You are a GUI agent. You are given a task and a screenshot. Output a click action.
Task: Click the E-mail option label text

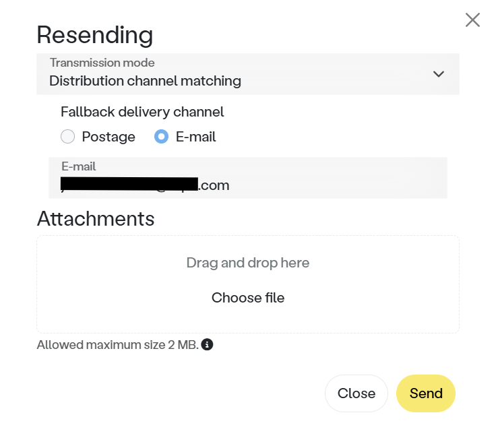[x=195, y=137]
